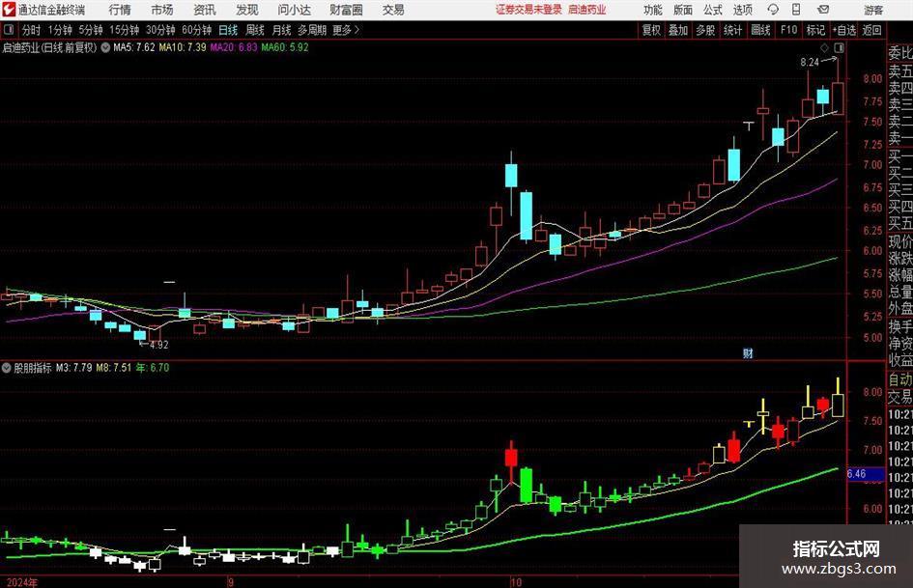Click the mobile phone icon in title bar

796,10
